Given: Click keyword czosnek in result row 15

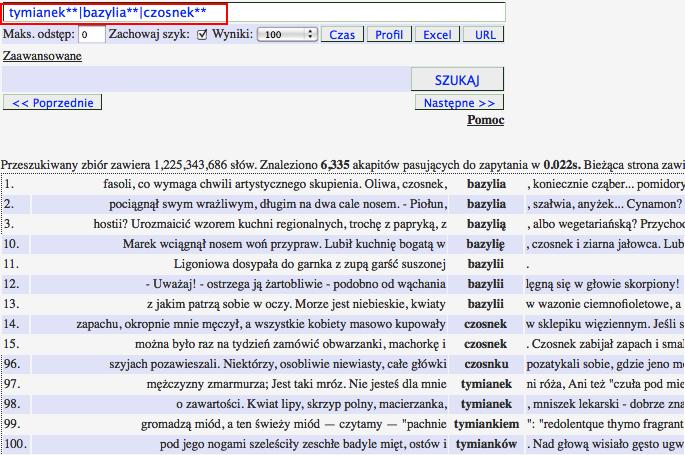Looking at the screenshot, I should [485, 344].
